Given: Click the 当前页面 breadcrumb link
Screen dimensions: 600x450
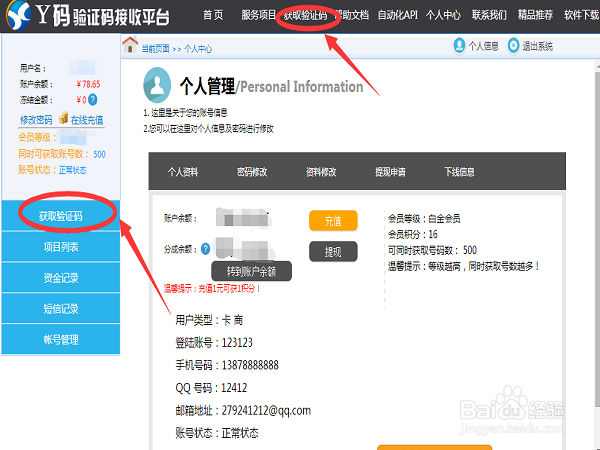Looking at the screenshot, I should click(155, 49).
